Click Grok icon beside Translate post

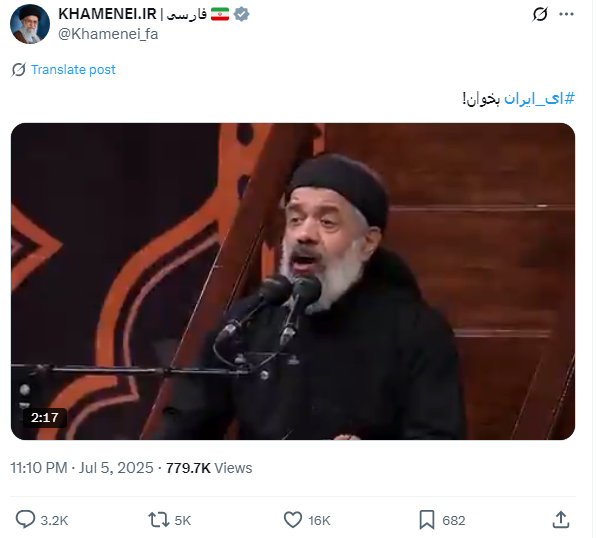click(18, 70)
